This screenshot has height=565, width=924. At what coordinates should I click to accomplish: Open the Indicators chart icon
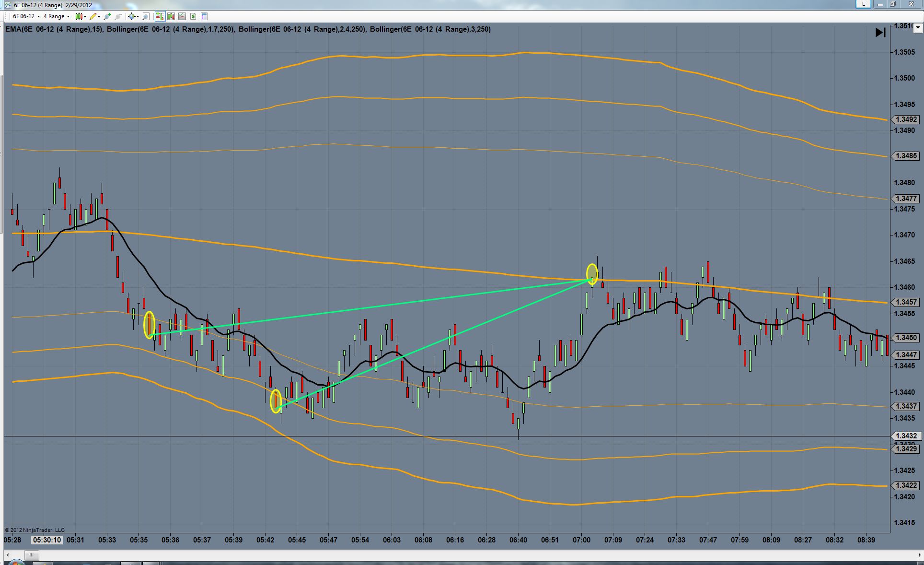pos(182,16)
